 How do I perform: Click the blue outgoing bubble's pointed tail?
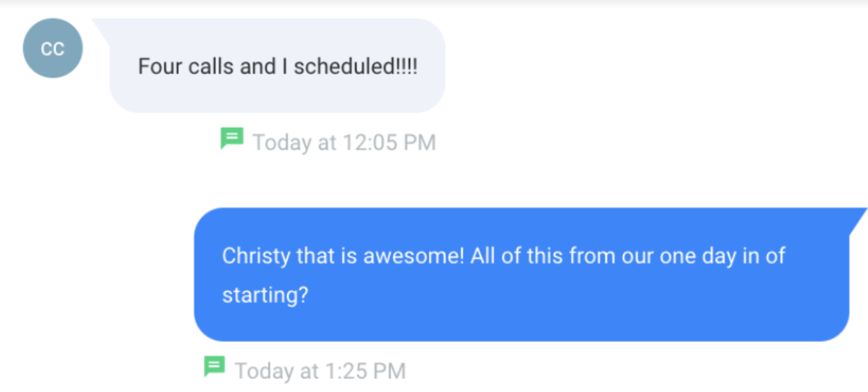857,220
